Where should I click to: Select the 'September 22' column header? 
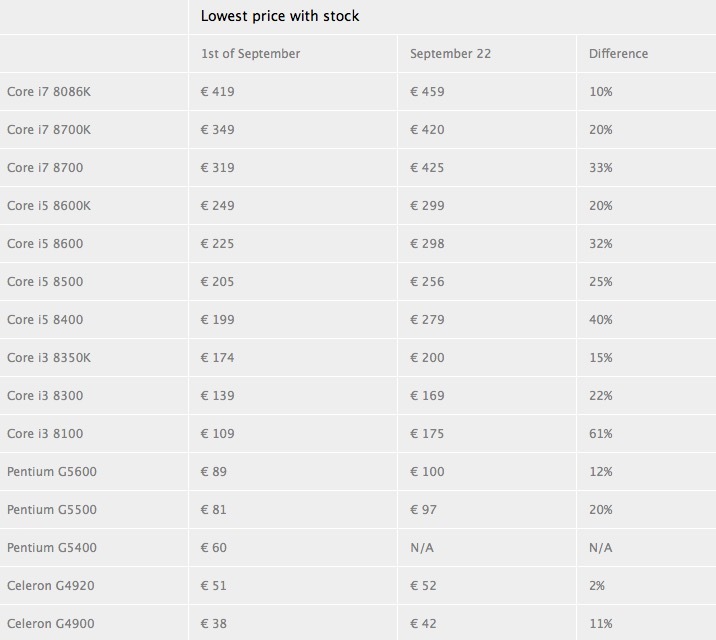450,54
